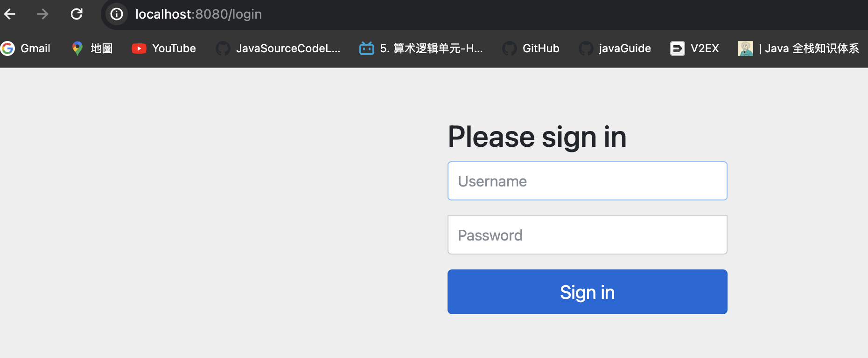868x358 pixels.
Task: Open the 地圖 maps bookmark
Action: pos(92,48)
